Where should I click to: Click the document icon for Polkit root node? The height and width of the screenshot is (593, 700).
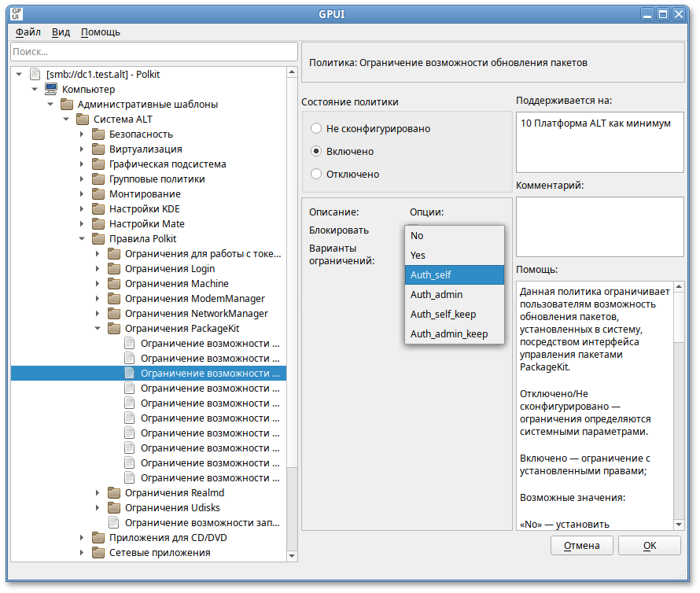[x=35, y=74]
